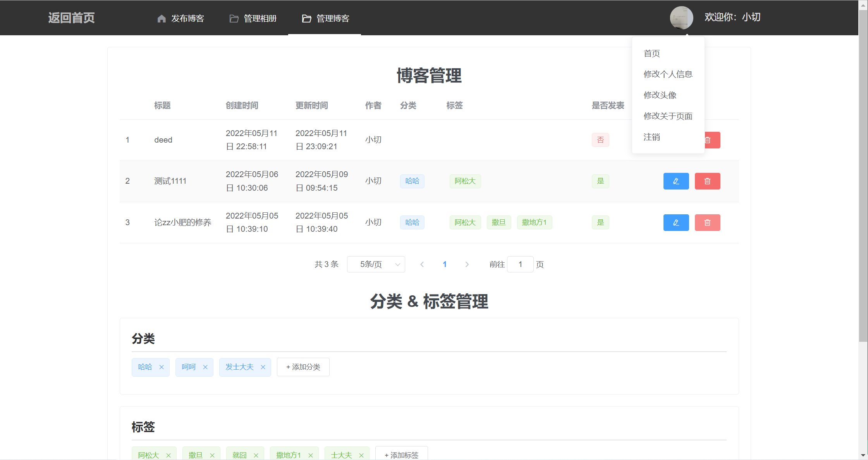Open the 管理相册 navigation tab

coord(253,18)
